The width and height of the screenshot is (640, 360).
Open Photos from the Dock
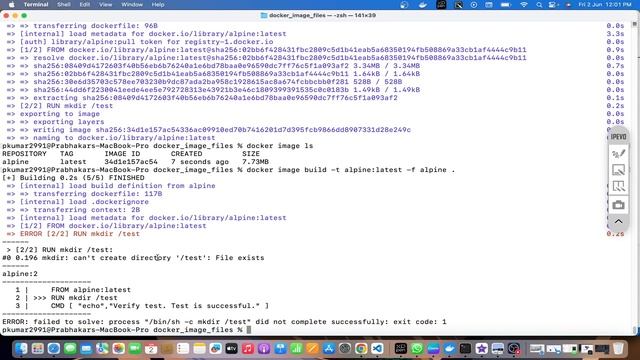(x=118, y=349)
